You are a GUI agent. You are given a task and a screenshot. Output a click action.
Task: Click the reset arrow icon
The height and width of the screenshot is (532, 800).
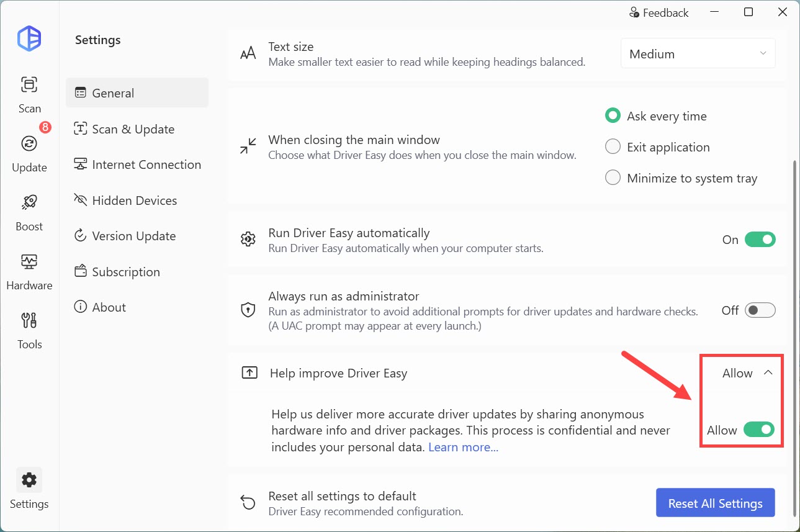tap(248, 502)
